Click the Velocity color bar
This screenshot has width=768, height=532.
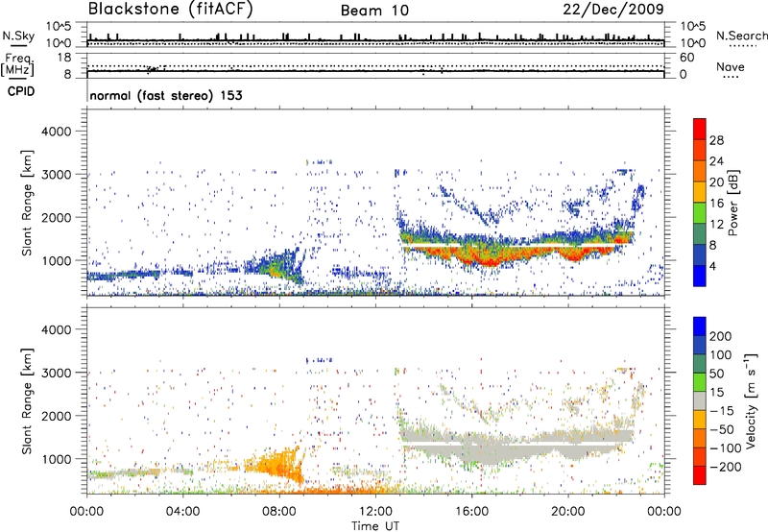tap(700, 400)
